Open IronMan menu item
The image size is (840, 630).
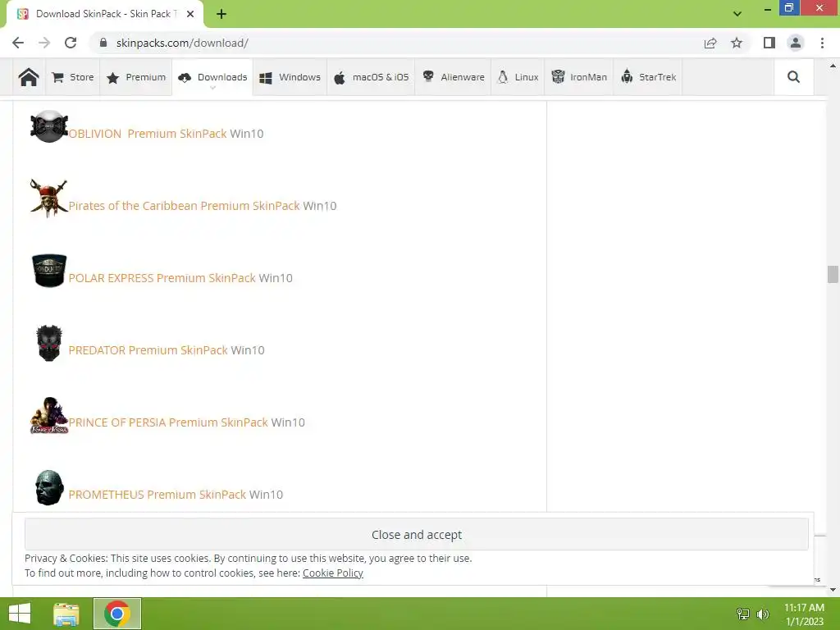pyautogui.click(x=579, y=77)
